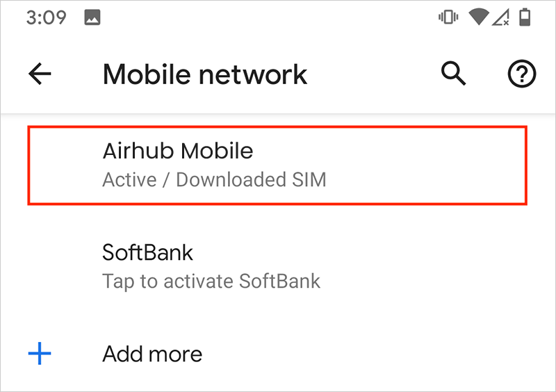This screenshot has width=556, height=392.
Task: Tap the vibrate mode status icon
Action: pyautogui.click(x=448, y=18)
